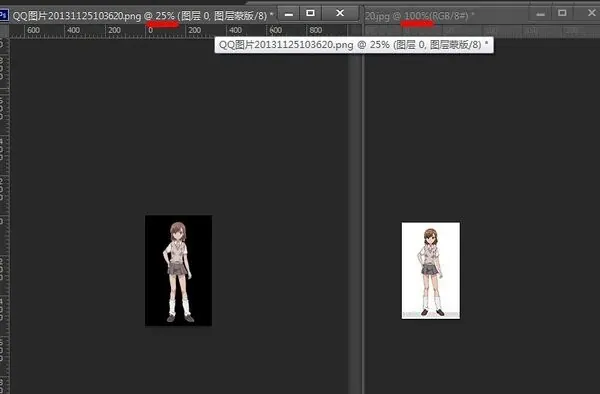Minimize the QQ图片20131125103620.png window
This screenshot has width=600, height=394.
point(289,14)
